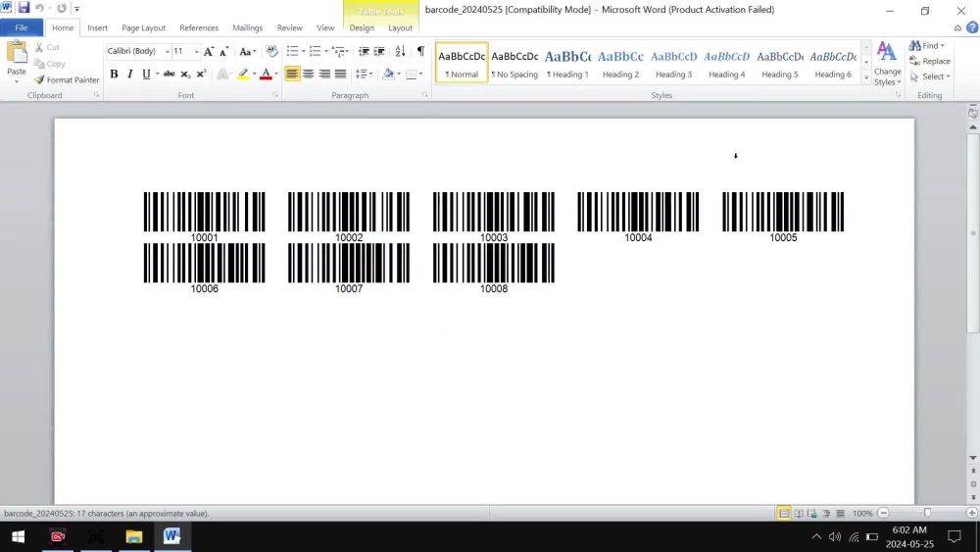This screenshot has width=980, height=552.
Task: Redo action in quick access toolbar
Action: pyautogui.click(x=61, y=8)
